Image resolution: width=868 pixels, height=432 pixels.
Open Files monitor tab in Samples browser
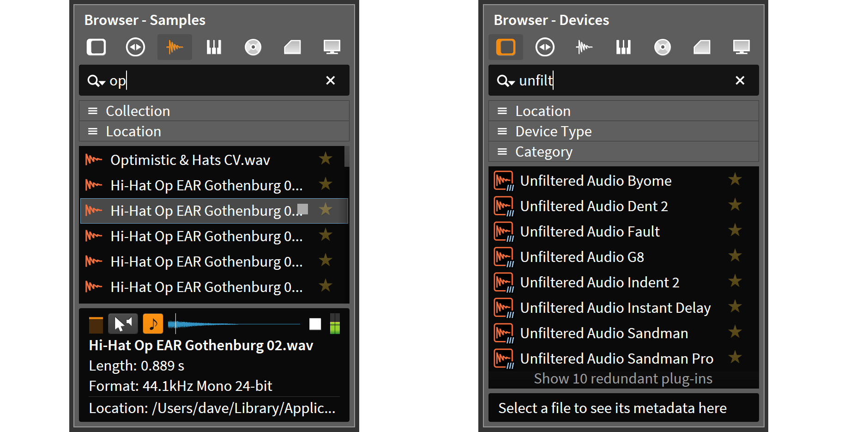click(x=332, y=47)
